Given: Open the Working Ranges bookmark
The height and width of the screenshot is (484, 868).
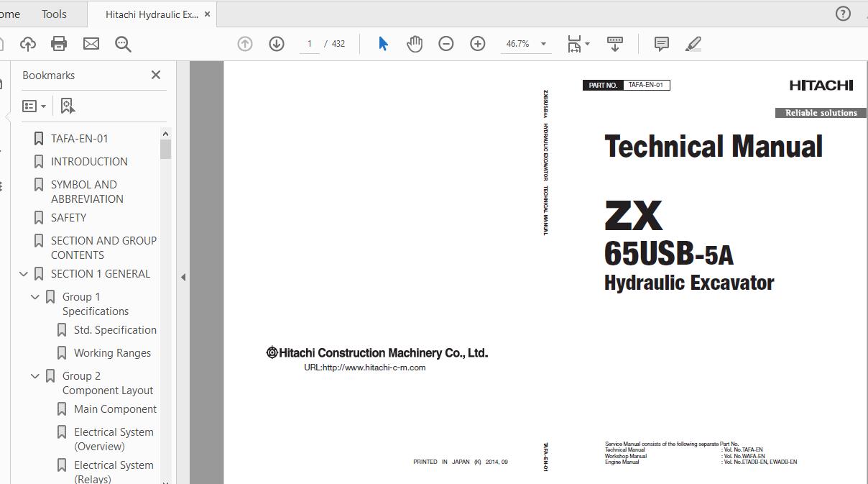Looking at the screenshot, I should point(112,353).
